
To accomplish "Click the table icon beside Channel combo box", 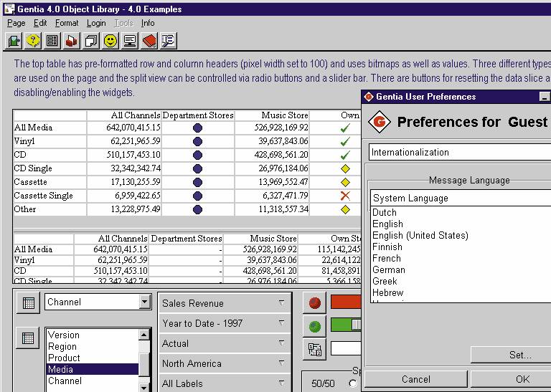I will (28, 303).
